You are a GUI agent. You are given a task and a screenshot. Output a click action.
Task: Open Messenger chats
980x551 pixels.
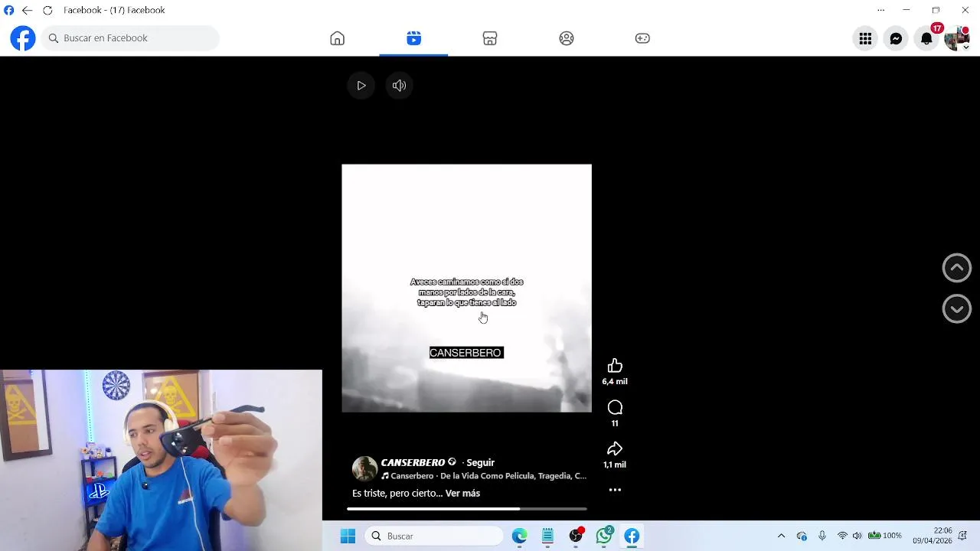click(x=896, y=38)
